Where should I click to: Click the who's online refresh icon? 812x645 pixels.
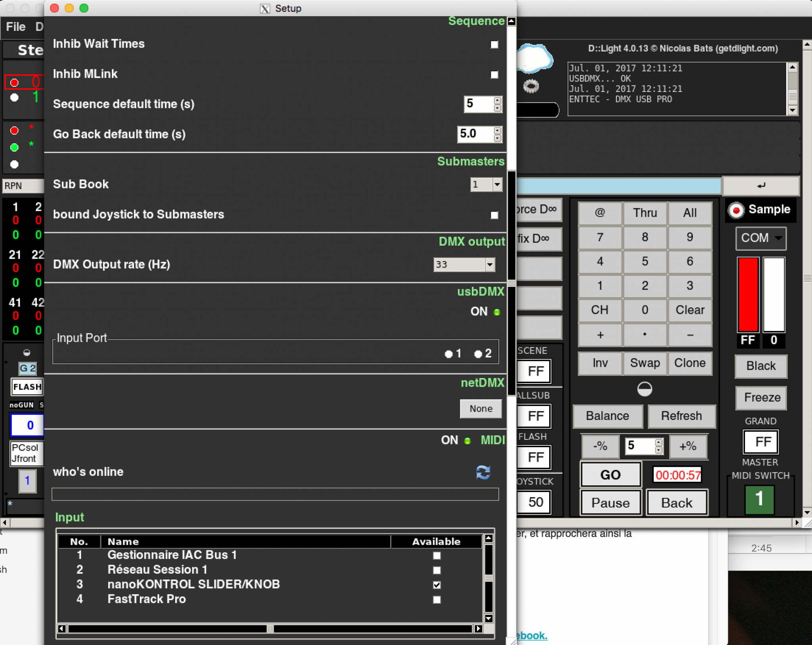click(483, 472)
